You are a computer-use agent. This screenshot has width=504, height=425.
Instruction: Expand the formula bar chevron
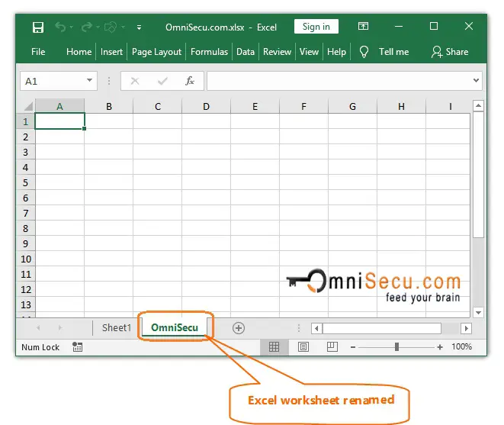[x=476, y=80]
